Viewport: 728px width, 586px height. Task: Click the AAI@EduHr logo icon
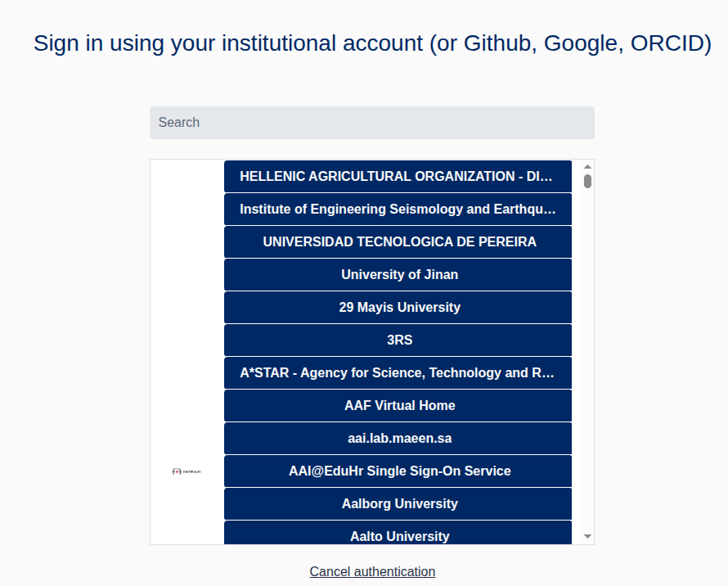pos(186,471)
